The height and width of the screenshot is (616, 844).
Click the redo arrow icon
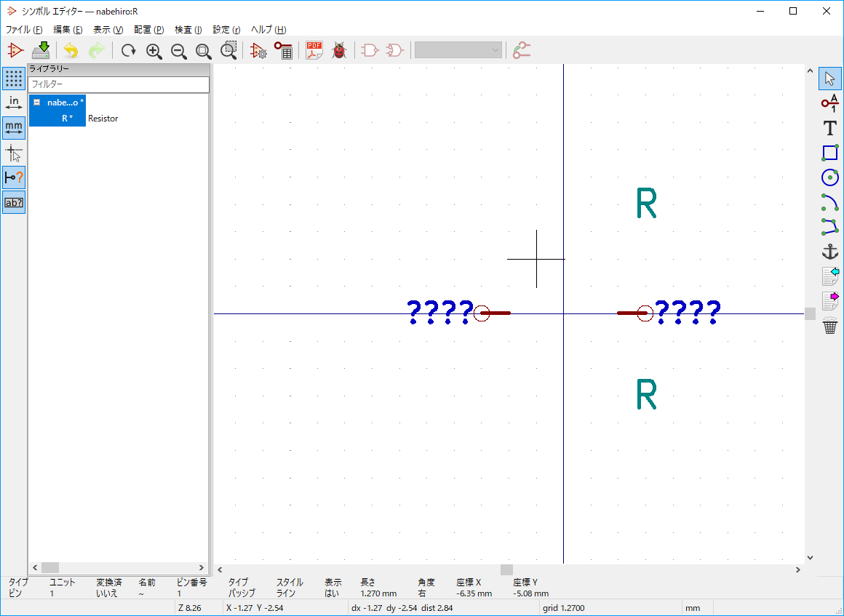(x=96, y=51)
